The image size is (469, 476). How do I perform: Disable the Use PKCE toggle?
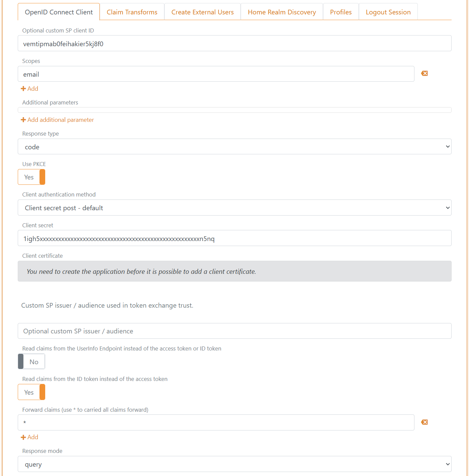[31, 177]
